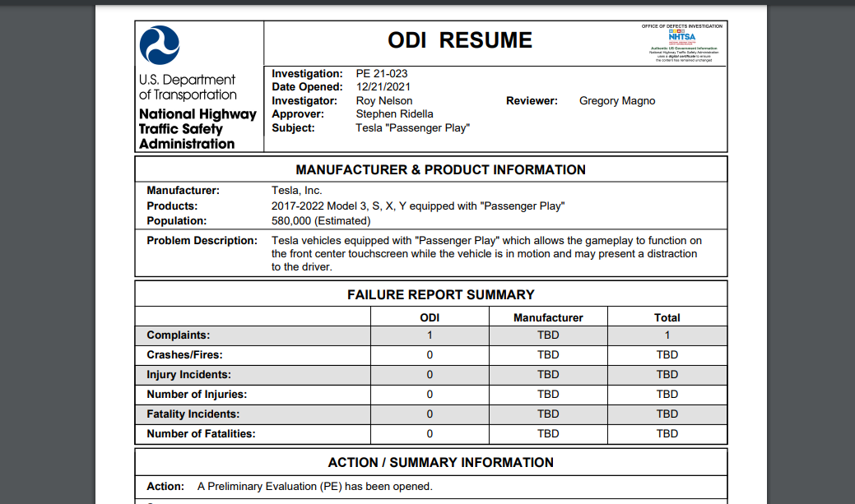Select the 'ODI RESUME' title
The width and height of the screenshot is (855, 504).
click(x=460, y=40)
